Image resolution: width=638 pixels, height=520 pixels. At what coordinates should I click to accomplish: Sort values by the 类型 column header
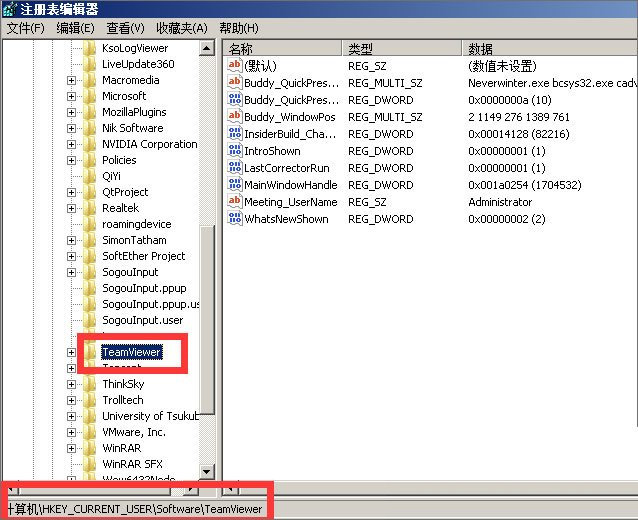(402, 48)
